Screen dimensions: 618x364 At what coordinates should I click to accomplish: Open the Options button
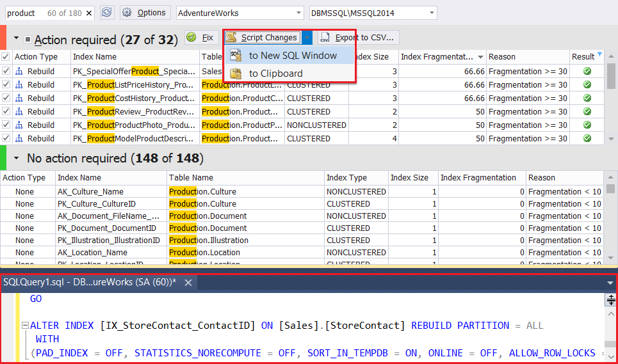pyautogui.click(x=145, y=13)
